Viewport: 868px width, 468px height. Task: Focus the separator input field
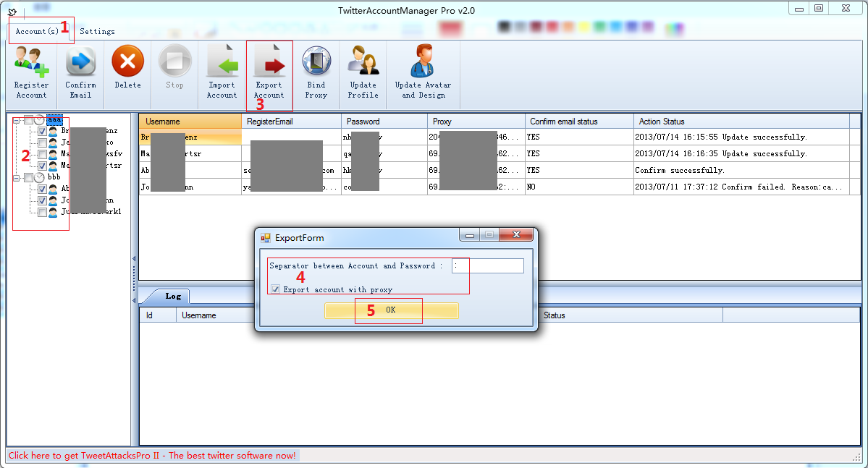pyautogui.click(x=488, y=266)
